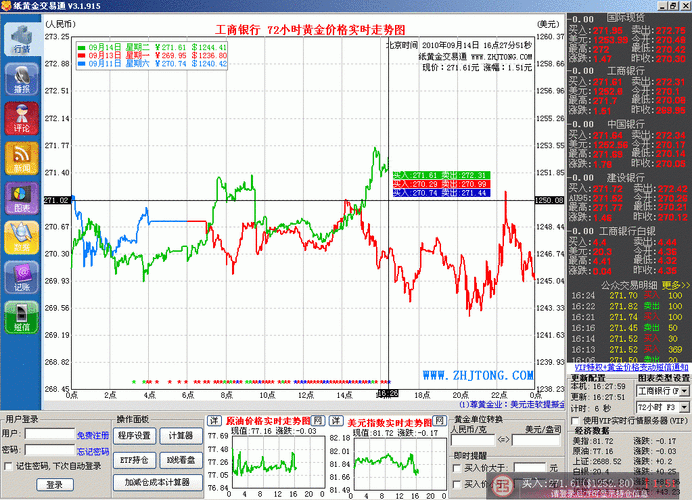This screenshot has width=692, height=500.
Task: Follow the 免费注册 free registration link
Action: pyautogui.click(x=93, y=436)
